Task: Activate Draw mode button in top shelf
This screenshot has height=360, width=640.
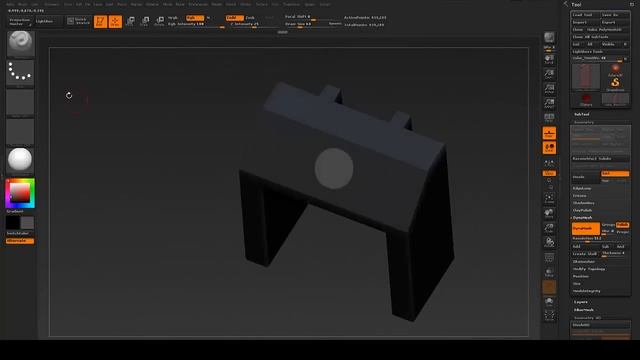Action: coord(115,21)
